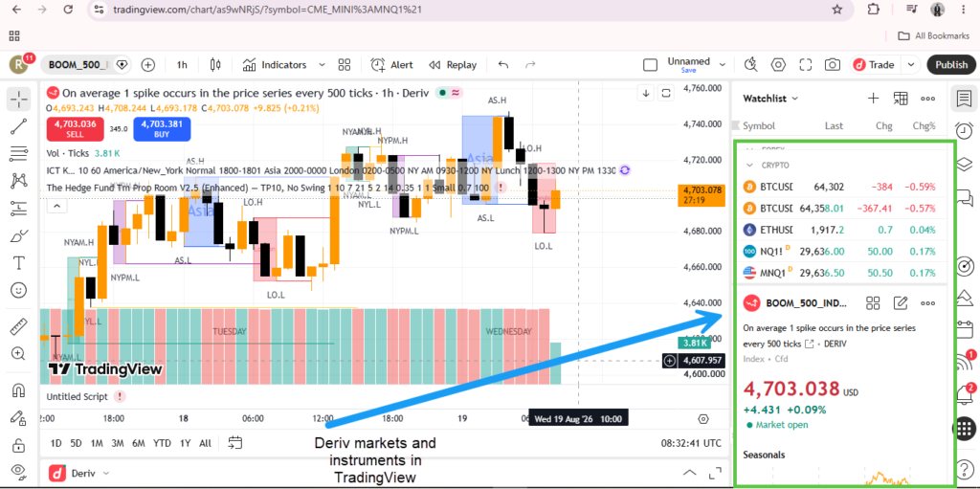The image size is (980, 489).
Task: Click the Trade button
Action: (x=875, y=64)
